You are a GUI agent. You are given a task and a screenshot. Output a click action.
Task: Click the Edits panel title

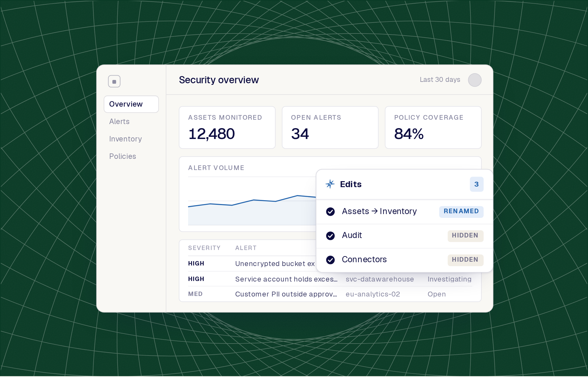(x=351, y=184)
